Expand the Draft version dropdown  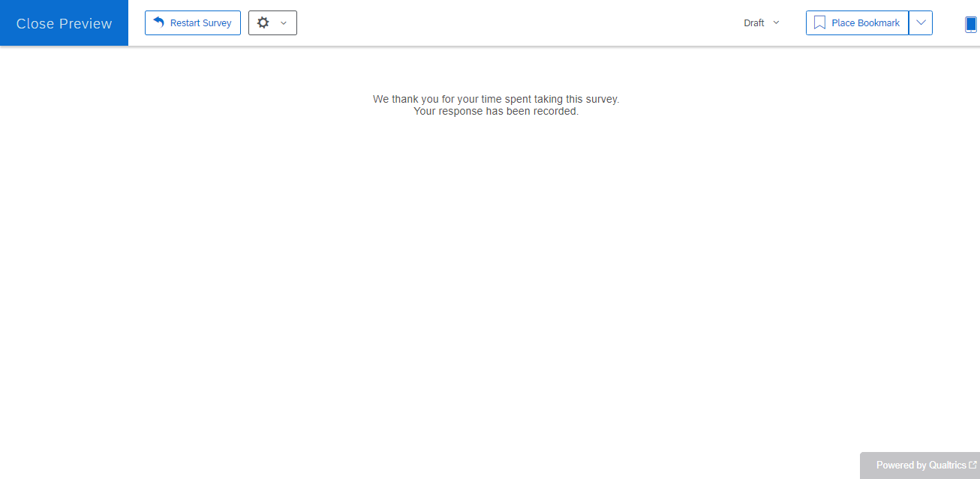pyautogui.click(x=762, y=22)
